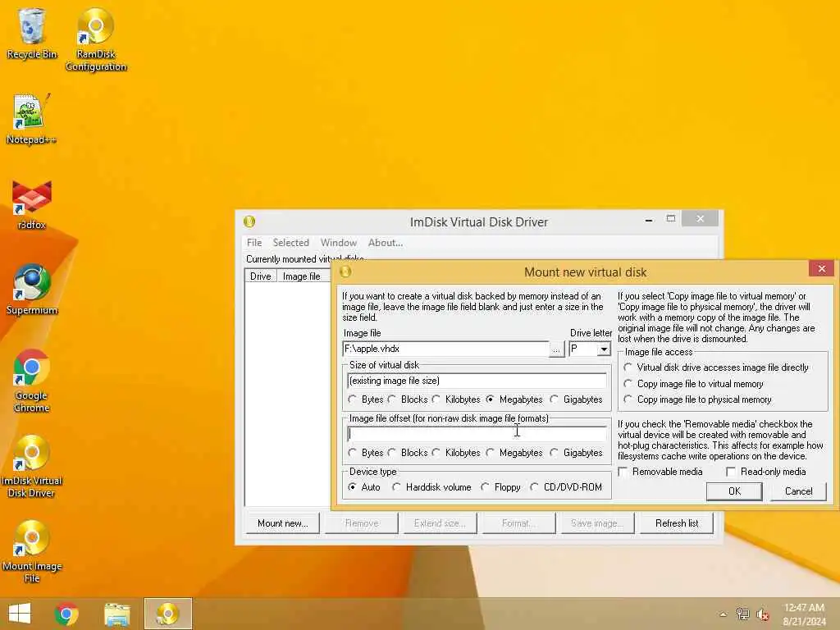
Task: Click the Size of virtual disk field
Action: tap(477, 381)
